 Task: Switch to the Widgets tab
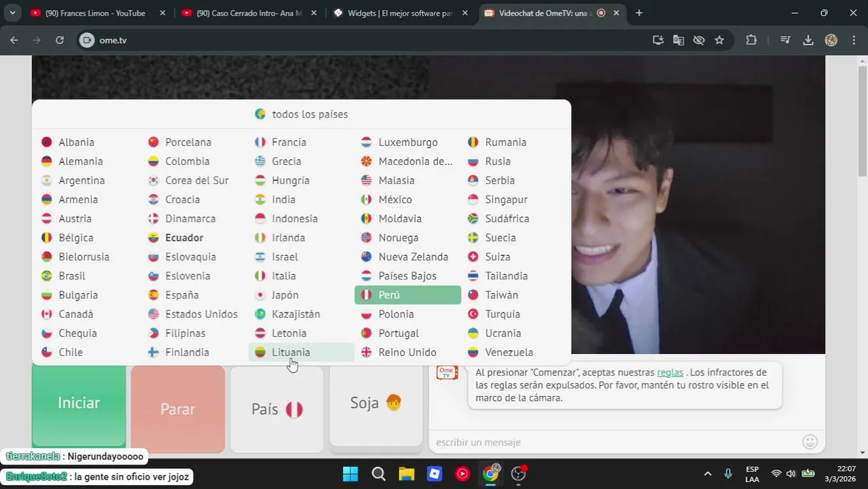(x=400, y=13)
